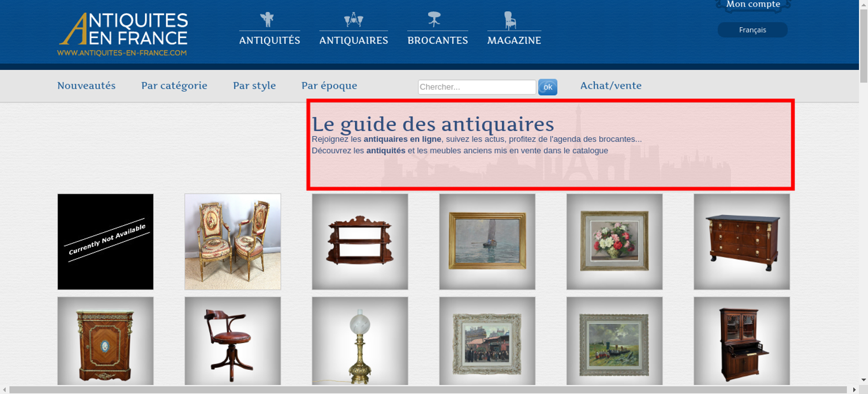Open the Magazine menu item
Image resolution: width=868 pixels, height=394 pixels.
click(514, 40)
